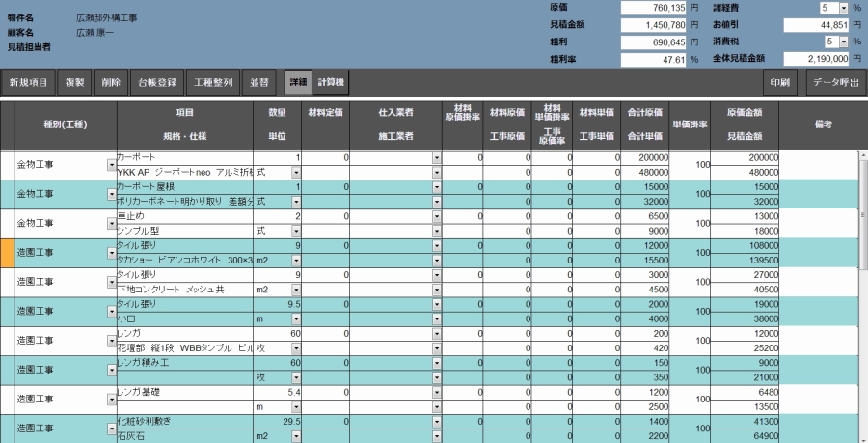The width and height of the screenshot is (868, 443).
Task: Select the シンプル型 spec cell
Action: tap(185, 231)
